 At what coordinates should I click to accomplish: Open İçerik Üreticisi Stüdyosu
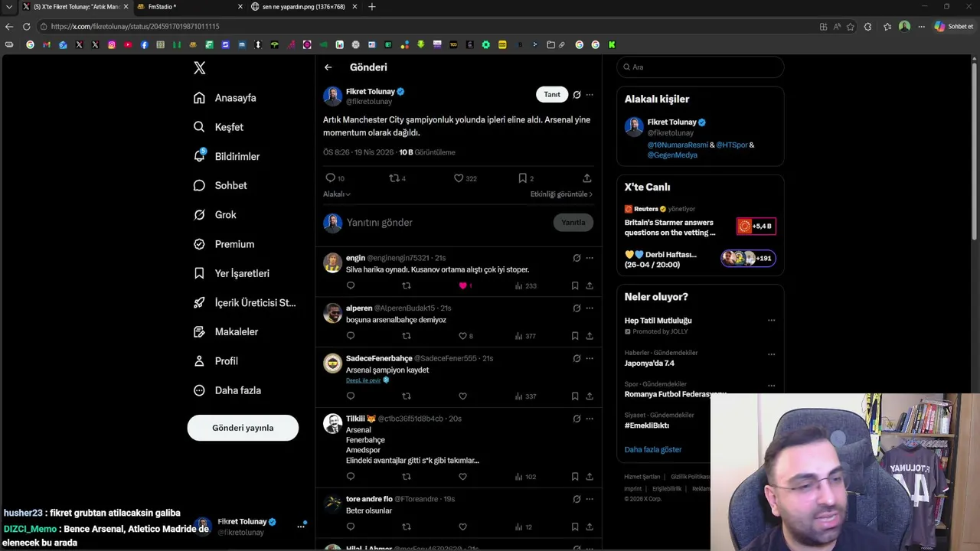point(244,302)
